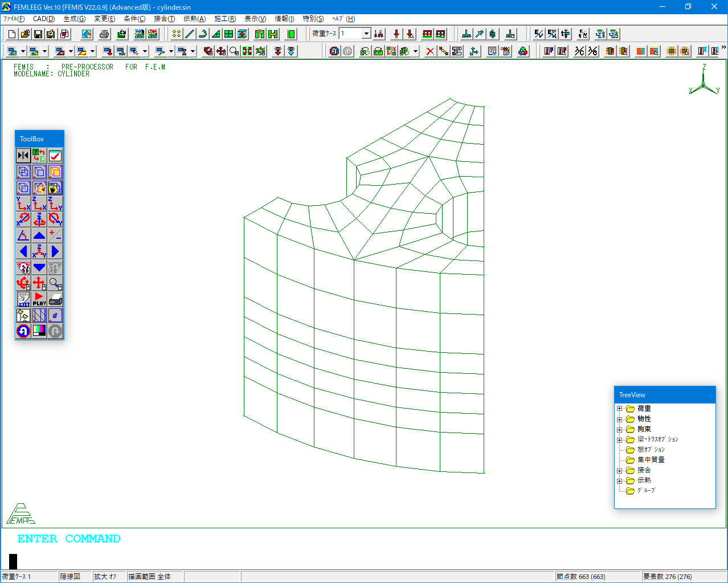Expand the 拘束 tree node

tap(620, 429)
